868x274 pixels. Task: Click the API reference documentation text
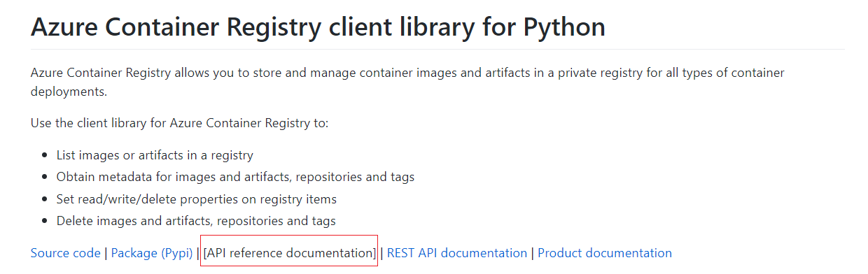pyautogui.click(x=290, y=253)
